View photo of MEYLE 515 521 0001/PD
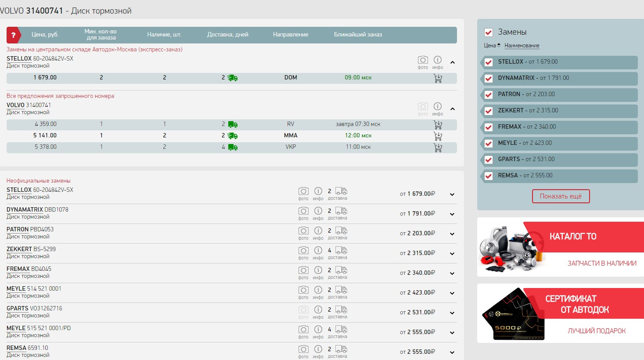 pyautogui.click(x=303, y=329)
